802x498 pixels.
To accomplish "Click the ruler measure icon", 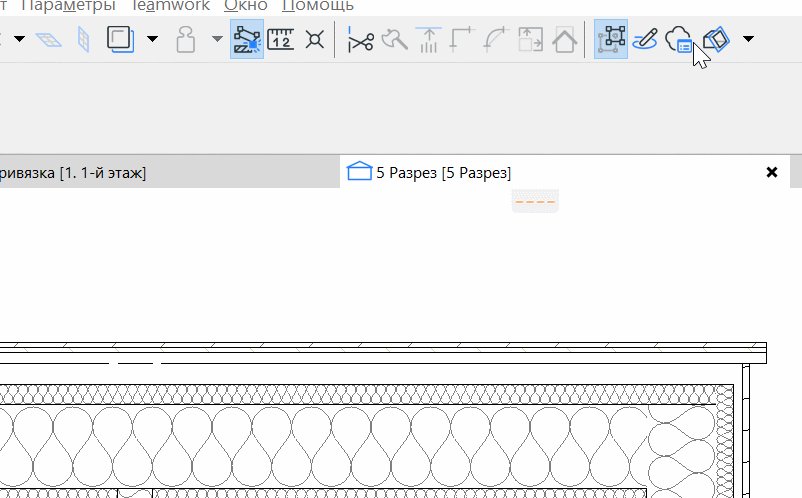I will pos(280,39).
